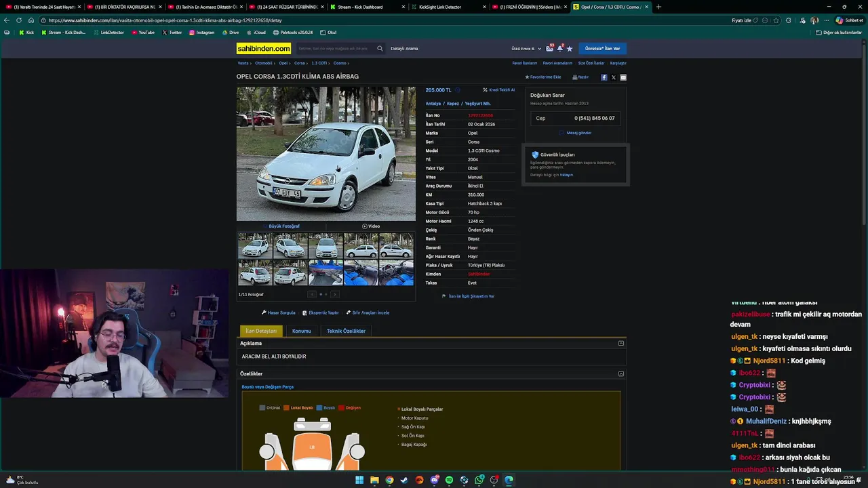The image size is (868, 488).
Task: Select first car photo thumbnail
Action: click(254, 246)
